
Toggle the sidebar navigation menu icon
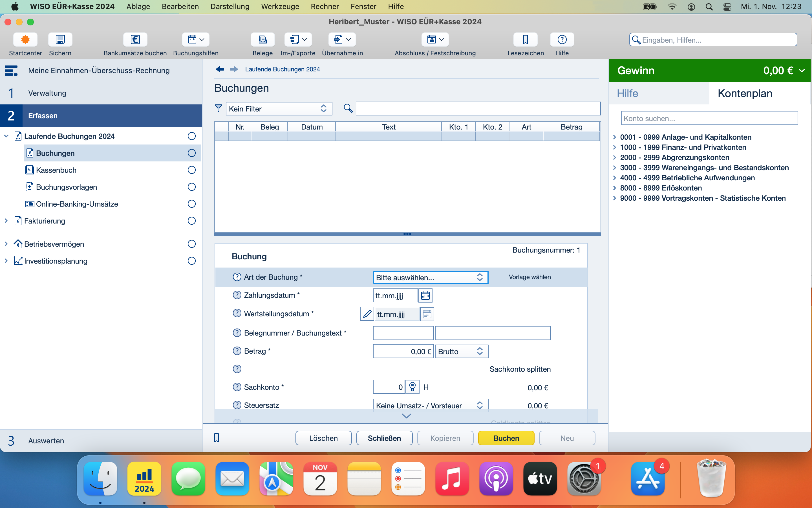pos(11,71)
